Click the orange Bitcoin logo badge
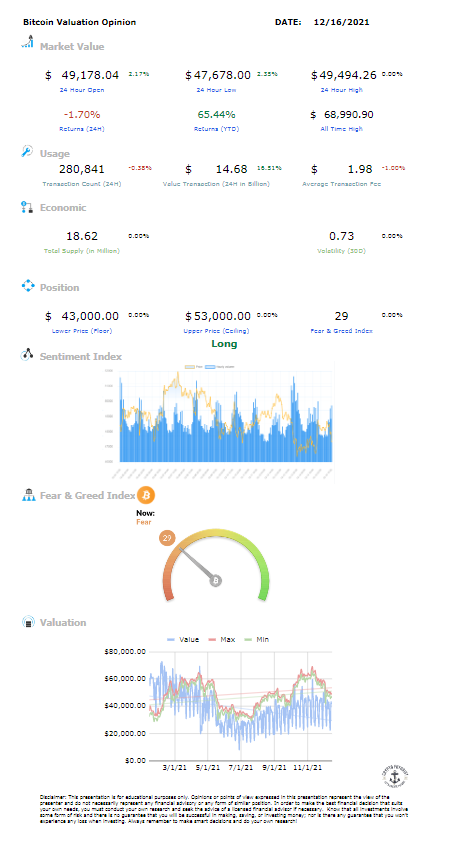The height and width of the screenshot is (855, 449). (146, 495)
